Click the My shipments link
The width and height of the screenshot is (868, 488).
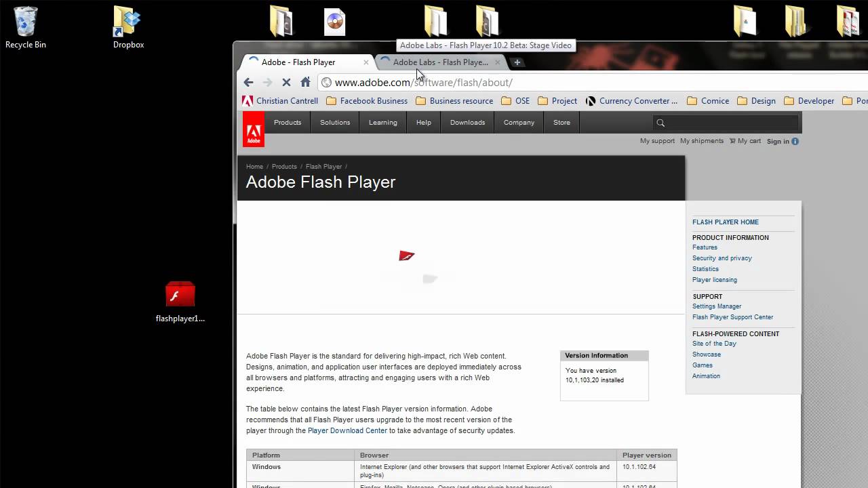[x=702, y=141]
